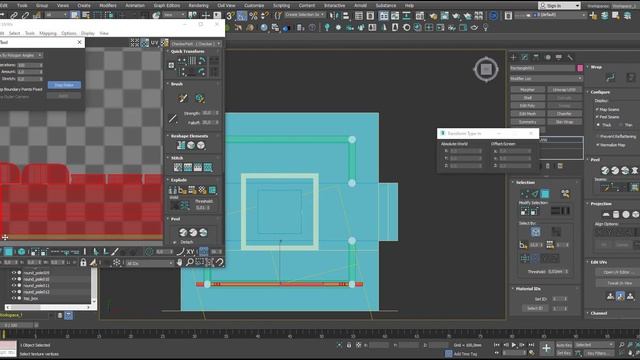The image size is (640, 360).
Task: Click the Relax brush icon in Brush rollout
Action: point(200,98)
